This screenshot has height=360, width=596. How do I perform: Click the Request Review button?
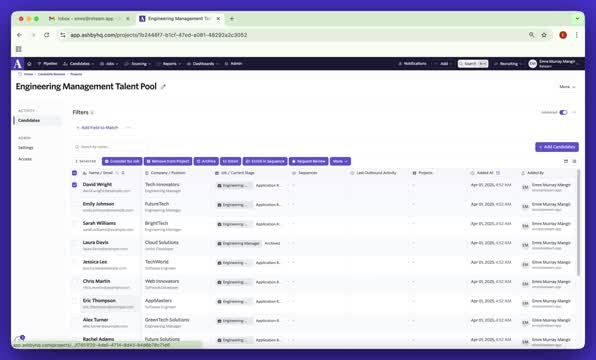click(309, 162)
